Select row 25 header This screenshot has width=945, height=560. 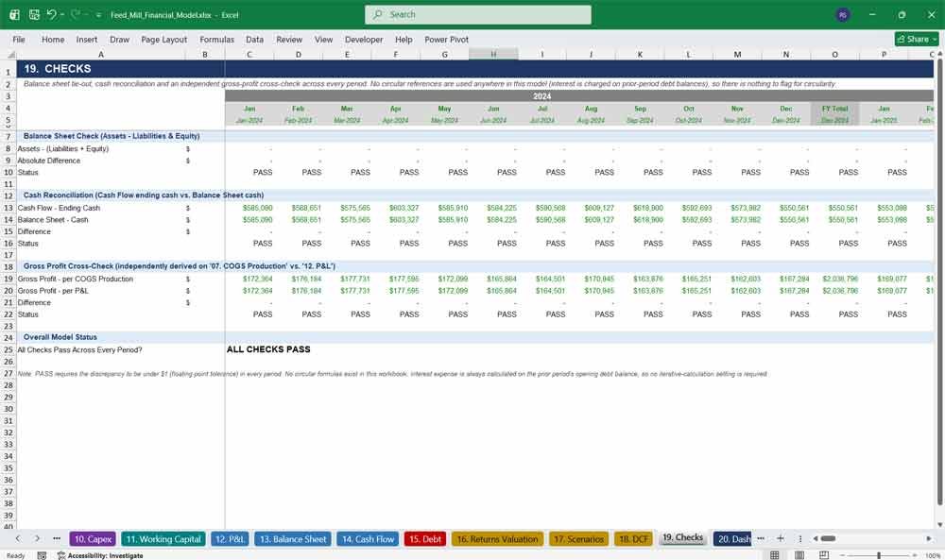coord(9,349)
